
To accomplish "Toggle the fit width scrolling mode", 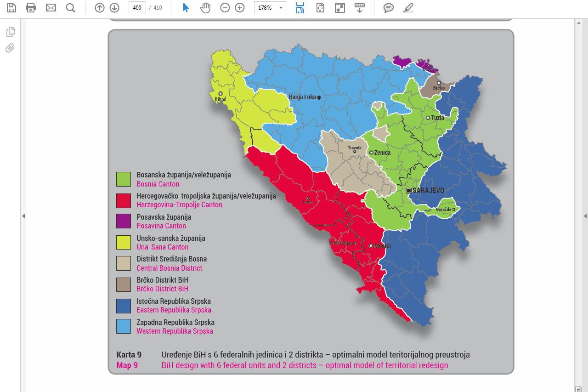I will point(300,8).
